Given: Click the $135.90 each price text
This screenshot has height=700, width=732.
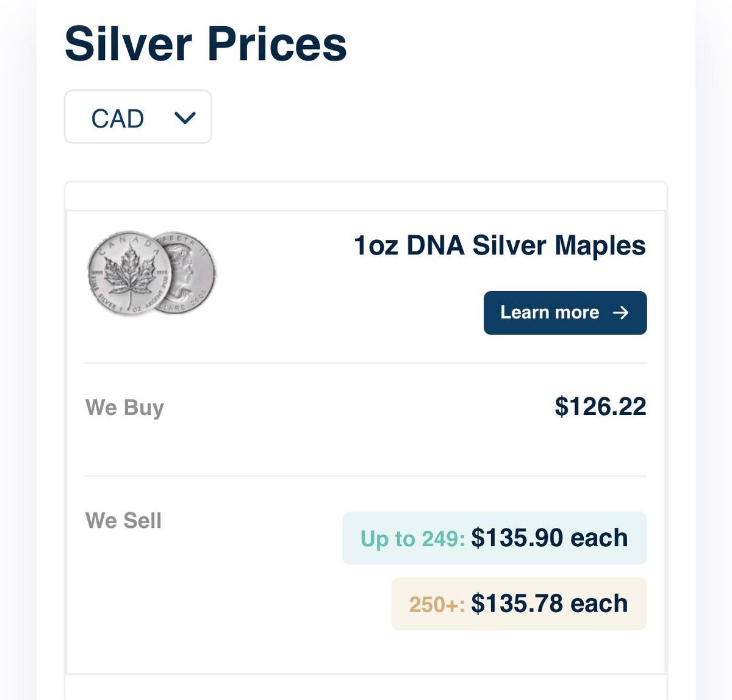Looking at the screenshot, I should [x=549, y=538].
